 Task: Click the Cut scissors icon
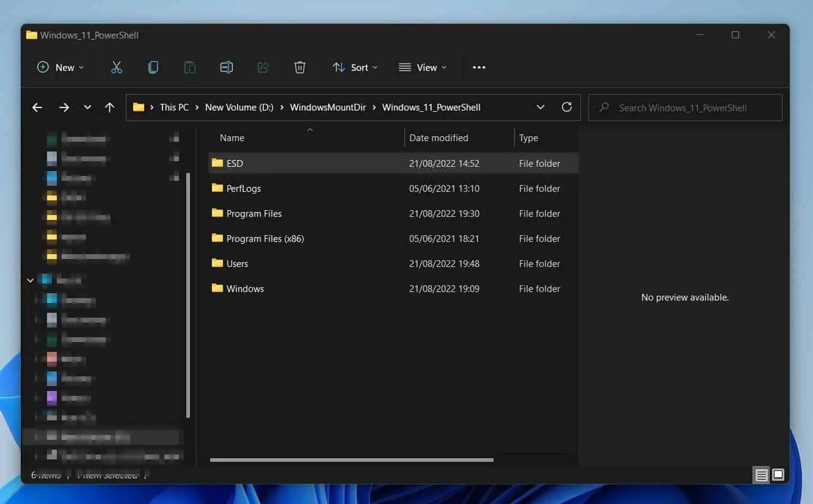(117, 67)
